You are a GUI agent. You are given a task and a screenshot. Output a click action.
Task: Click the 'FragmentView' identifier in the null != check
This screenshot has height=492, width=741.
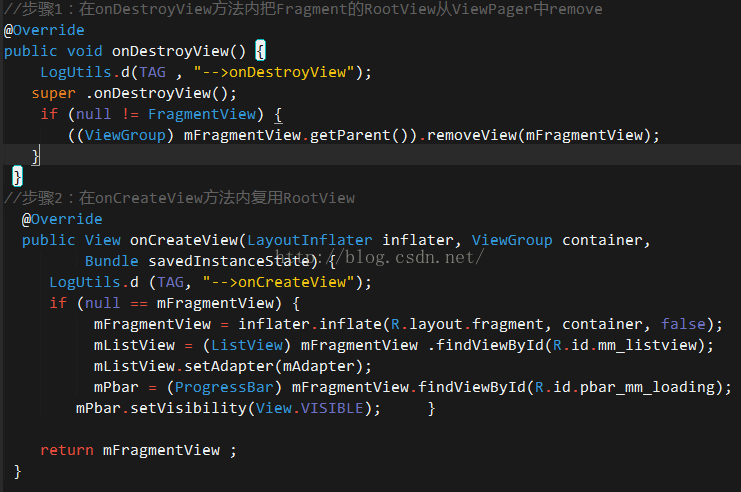click(202, 114)
